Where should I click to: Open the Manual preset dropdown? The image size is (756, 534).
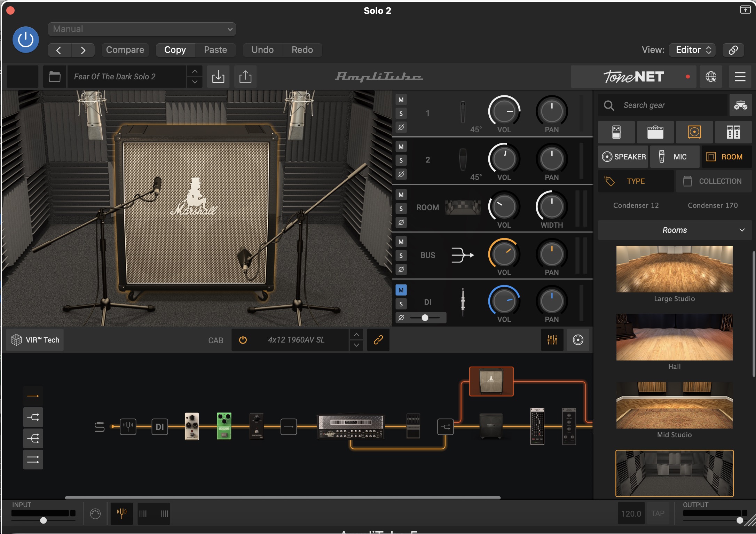pyautogui.click(x=142, y=29)
